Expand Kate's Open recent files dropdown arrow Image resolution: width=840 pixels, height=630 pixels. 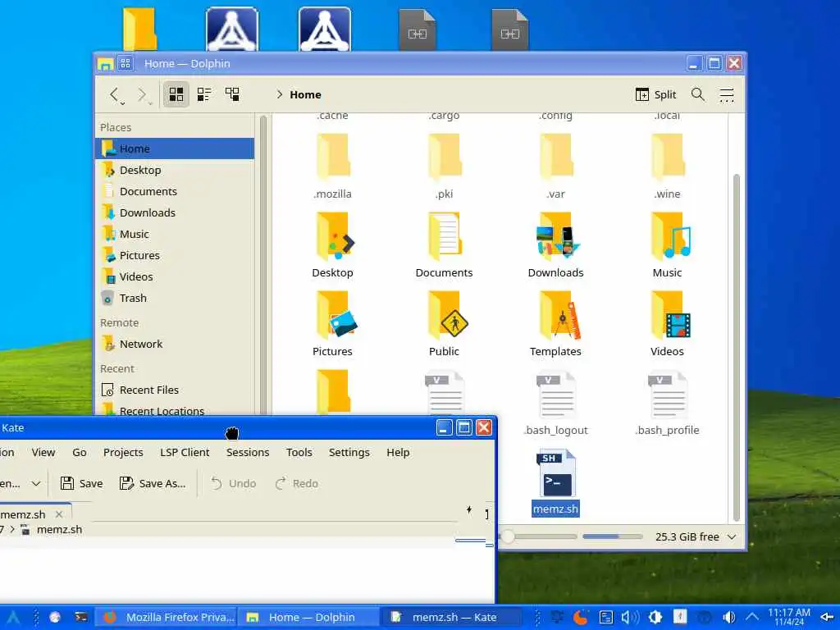(x=36, y=483)
